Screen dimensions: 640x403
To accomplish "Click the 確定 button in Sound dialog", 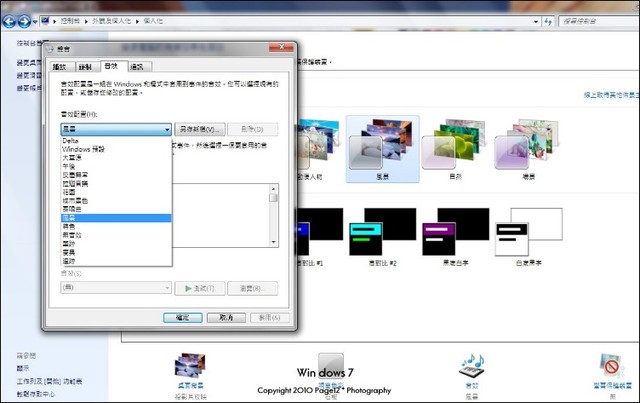I will (x=182, y=318).
